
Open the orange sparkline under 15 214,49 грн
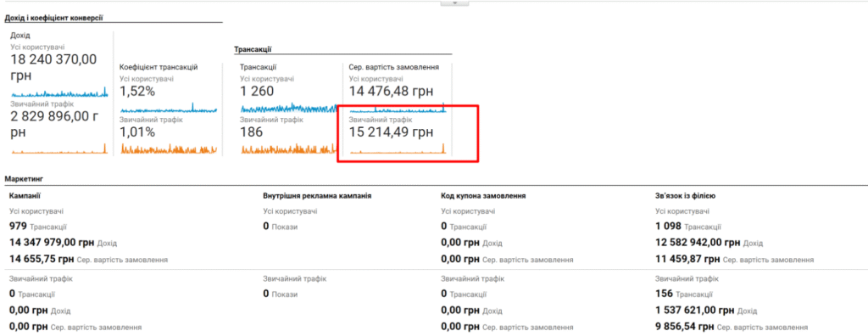pos(398,148)
